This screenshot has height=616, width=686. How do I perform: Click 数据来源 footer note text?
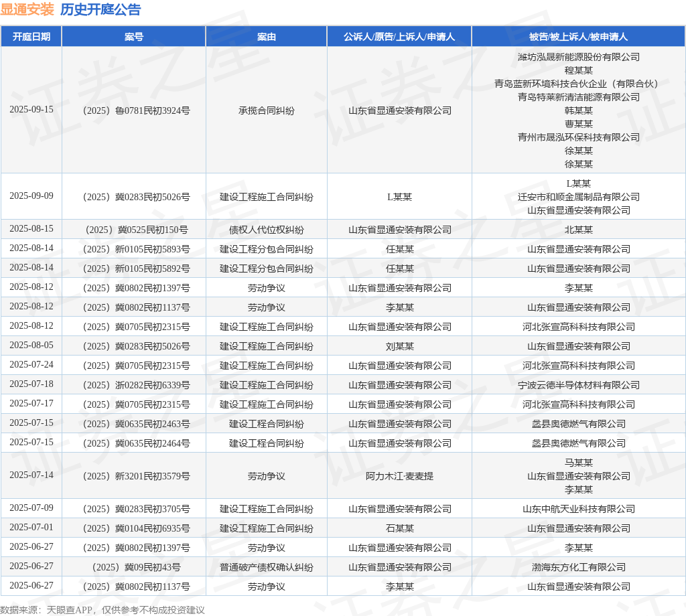pos(102,610)
